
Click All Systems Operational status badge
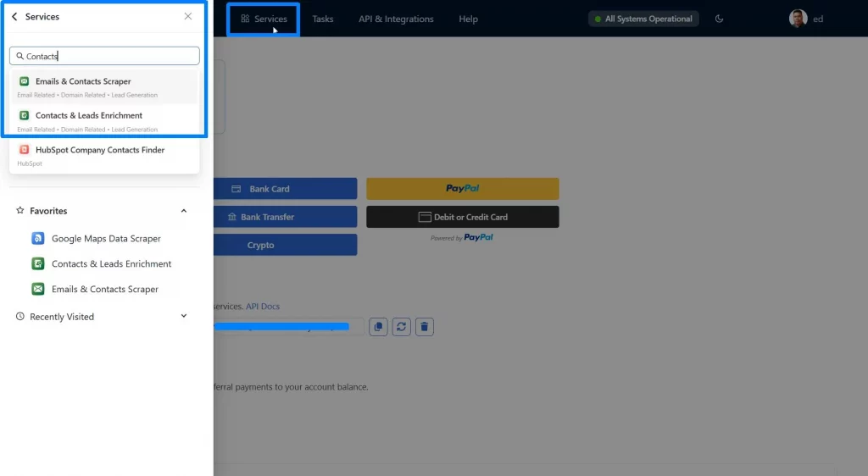pyautogui.click(x=643, y=19)
